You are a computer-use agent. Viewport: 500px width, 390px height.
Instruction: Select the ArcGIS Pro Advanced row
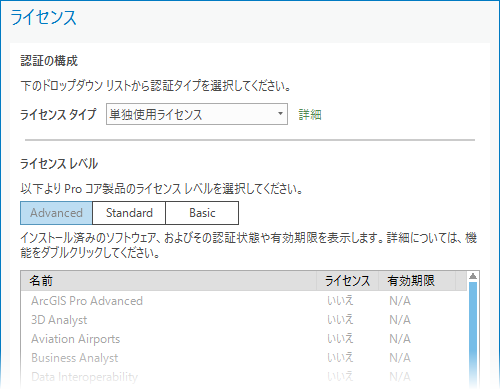pos(244,301)
